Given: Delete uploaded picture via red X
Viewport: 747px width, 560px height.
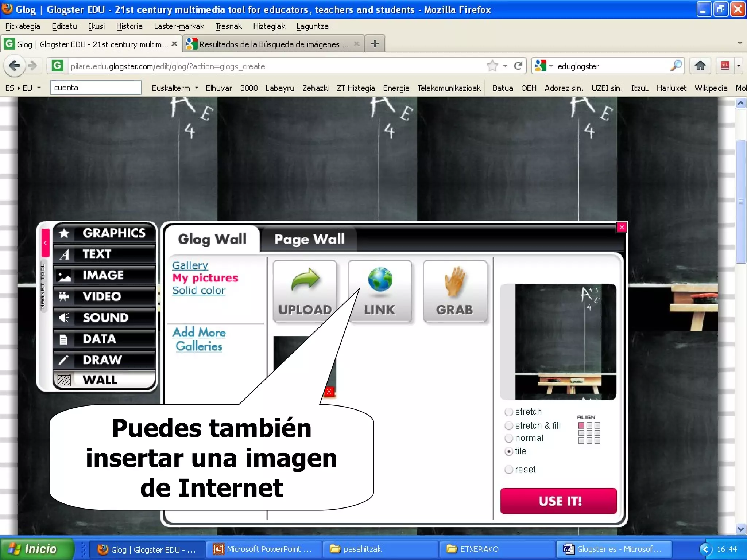Looking at the screenshot, I should coord(329,392).
